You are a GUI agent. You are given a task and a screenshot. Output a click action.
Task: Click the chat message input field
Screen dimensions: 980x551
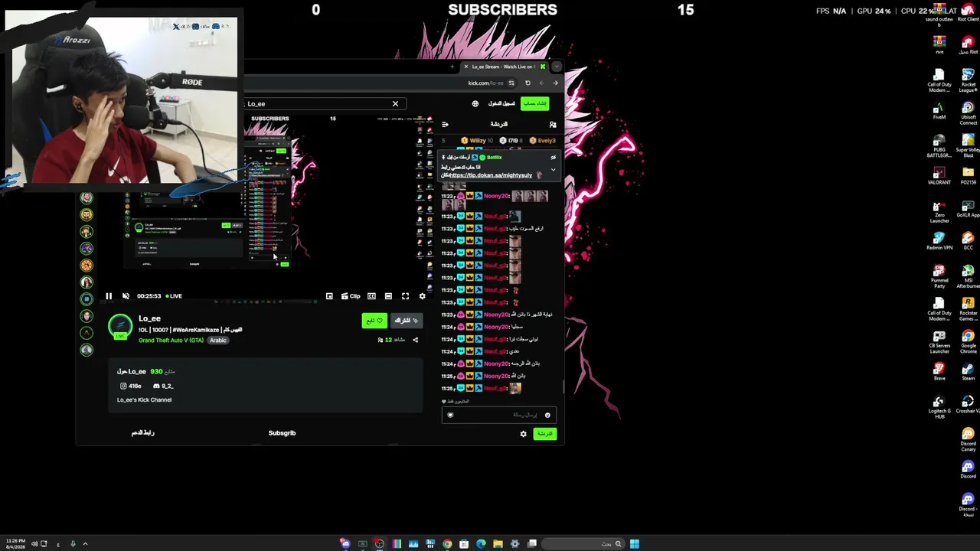(x=499, y=415)
